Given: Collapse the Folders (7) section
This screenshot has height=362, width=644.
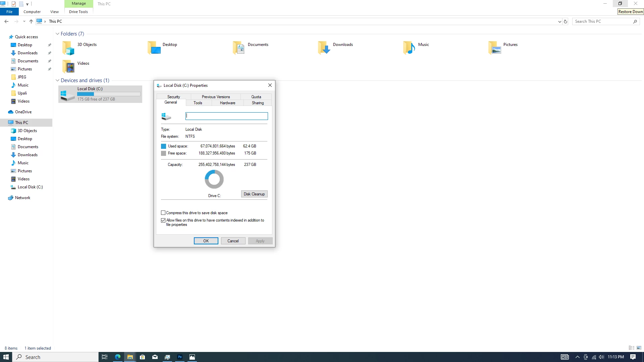Looking at the screenshot, I should (x=58, y=34).
